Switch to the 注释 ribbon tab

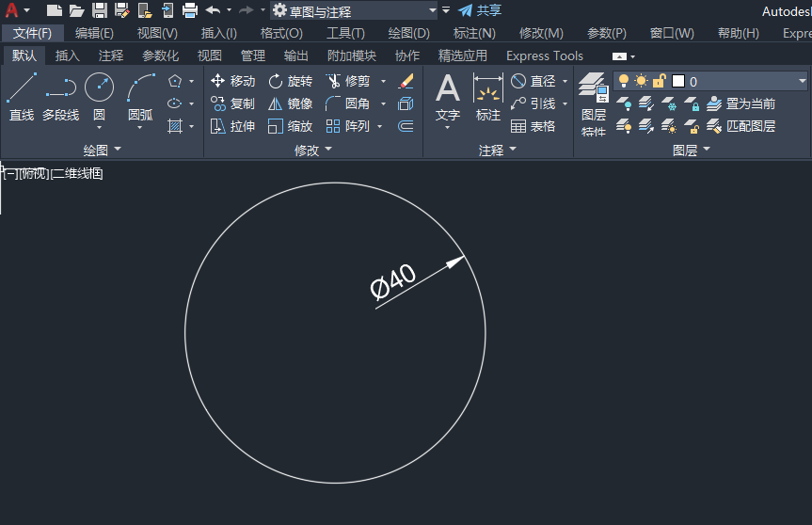(111, 56)
